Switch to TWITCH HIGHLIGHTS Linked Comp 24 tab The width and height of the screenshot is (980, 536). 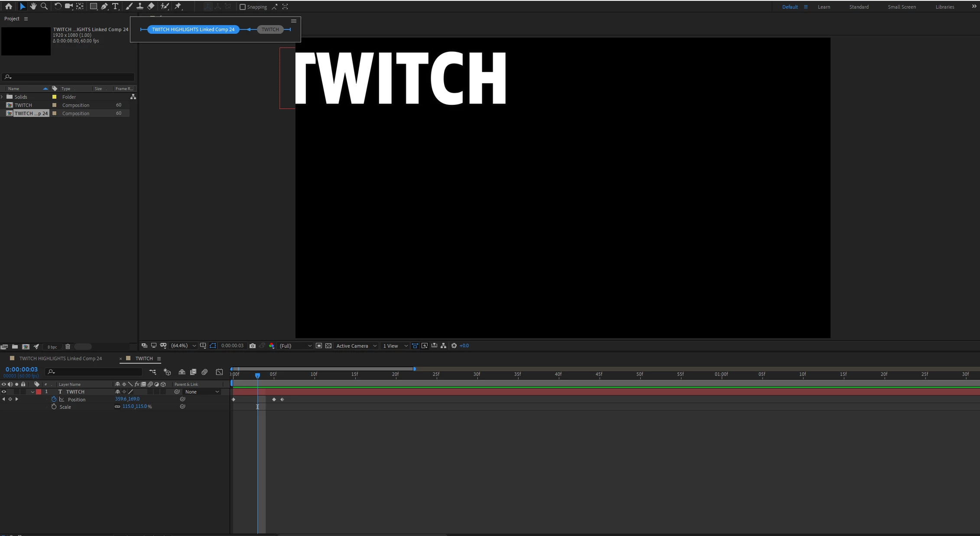click(60, 358)
